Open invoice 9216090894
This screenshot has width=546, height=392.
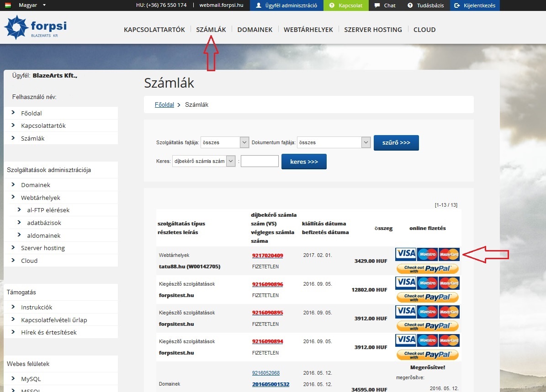pyautogui.click(x=267, y=341)
